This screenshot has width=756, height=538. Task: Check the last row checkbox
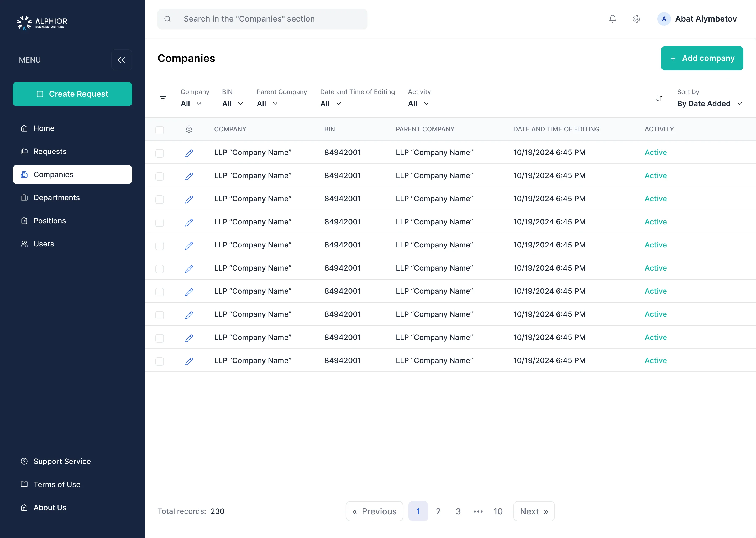point(160,361)
